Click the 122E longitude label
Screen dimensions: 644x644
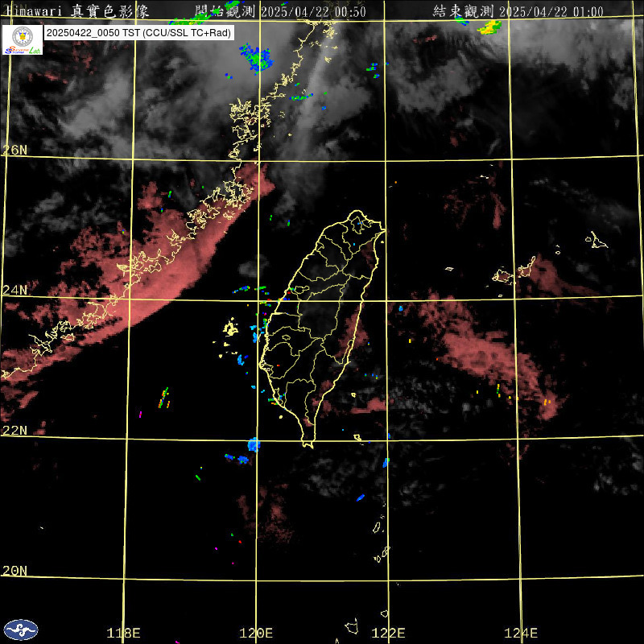coord(388,633)
